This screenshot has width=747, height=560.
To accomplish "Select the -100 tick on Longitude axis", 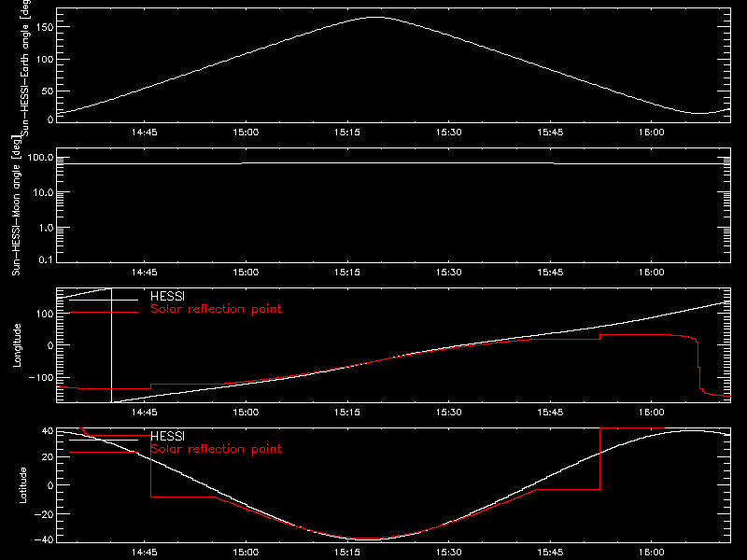I will pos(41,377).
